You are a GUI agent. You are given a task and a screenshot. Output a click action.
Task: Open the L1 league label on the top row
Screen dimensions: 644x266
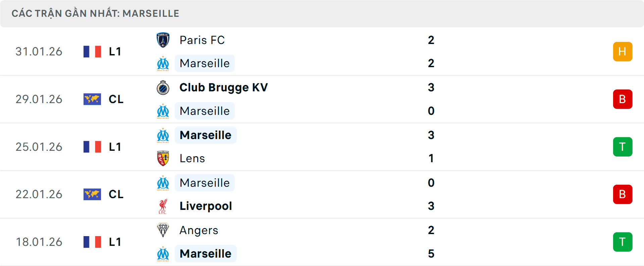[114, 51]
